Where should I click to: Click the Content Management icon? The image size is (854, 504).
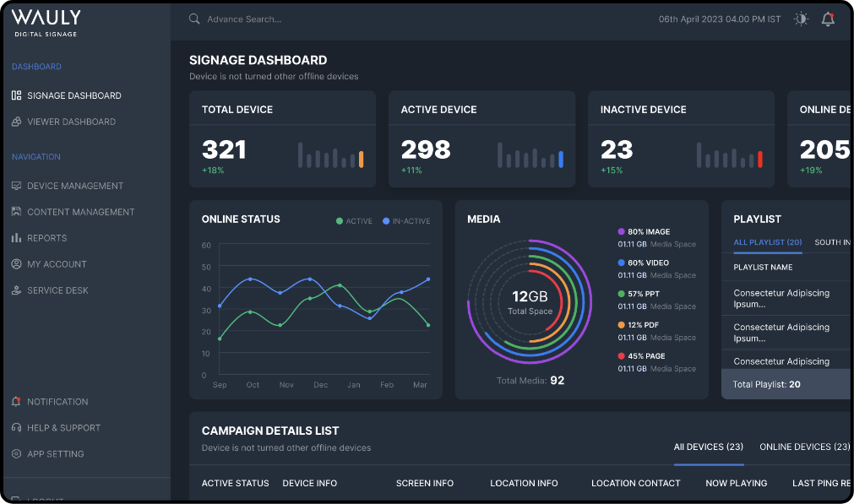[x=16, y=212]
